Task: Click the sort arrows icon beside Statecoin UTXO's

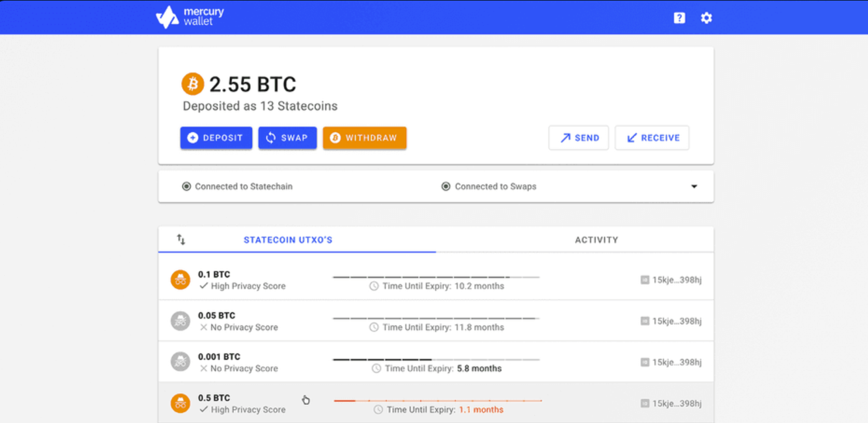Action: tap(181, 239)
